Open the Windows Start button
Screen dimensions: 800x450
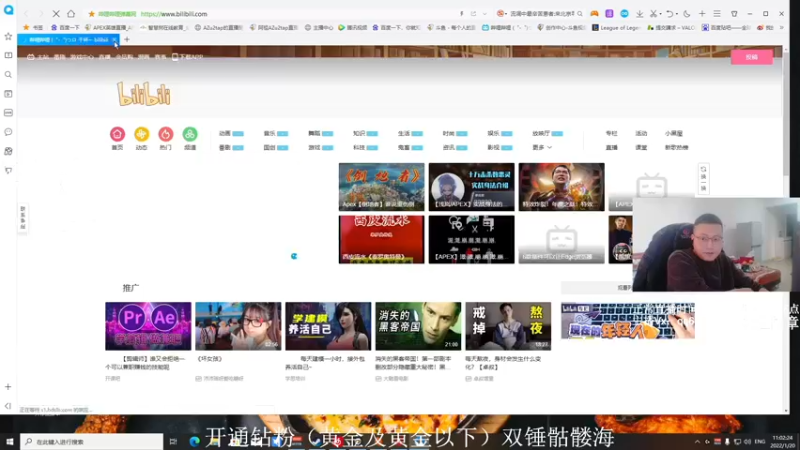tap(10, 441)
